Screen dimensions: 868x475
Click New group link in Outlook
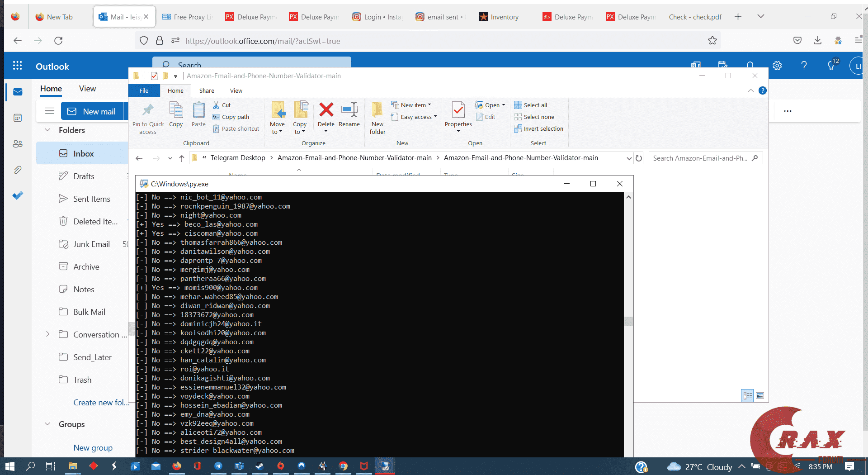tap(93, 447)
